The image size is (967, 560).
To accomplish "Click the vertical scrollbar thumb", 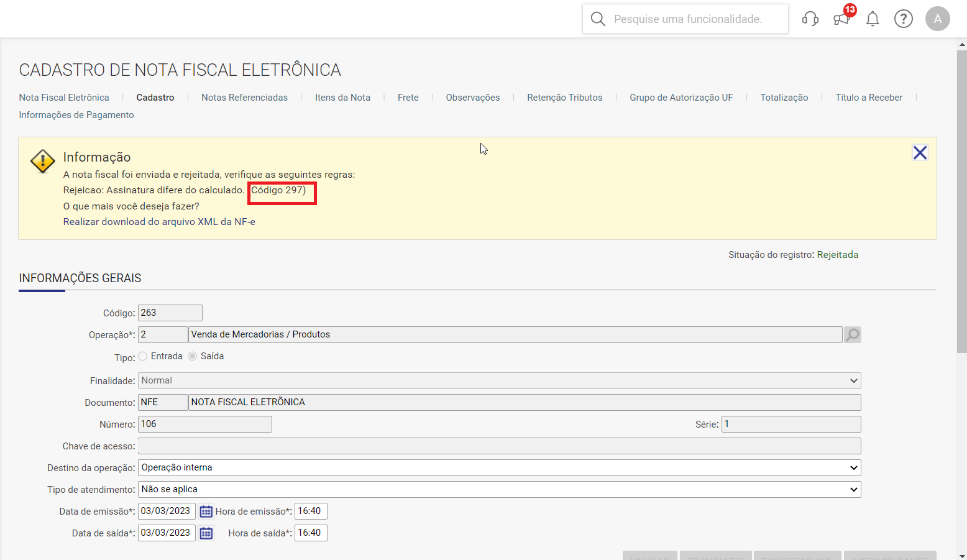I will click(962, 201).
